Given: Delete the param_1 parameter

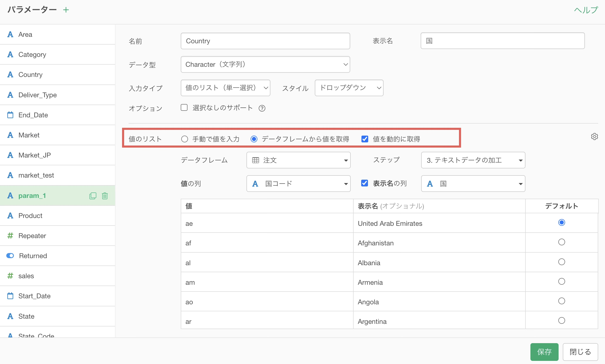Looking at the screenshot, I should point(105,196).
